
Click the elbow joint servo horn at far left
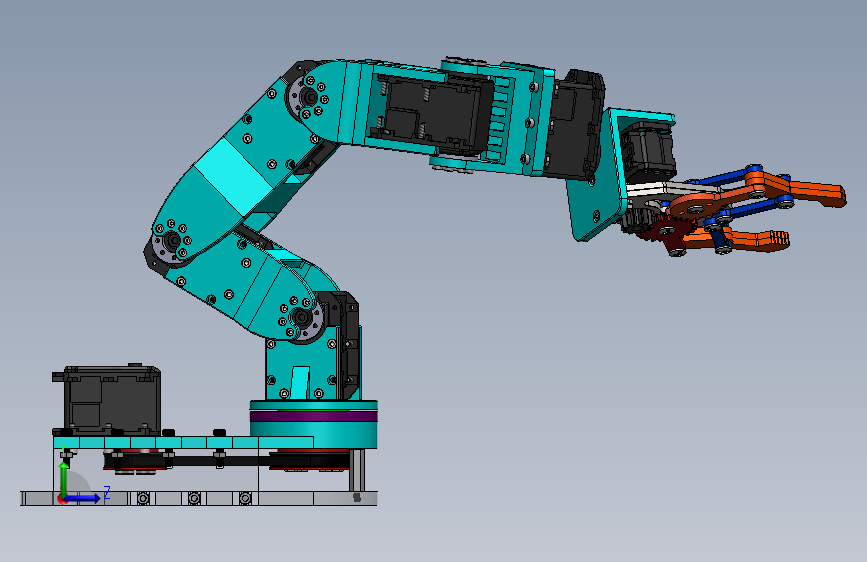pos(171,242)
